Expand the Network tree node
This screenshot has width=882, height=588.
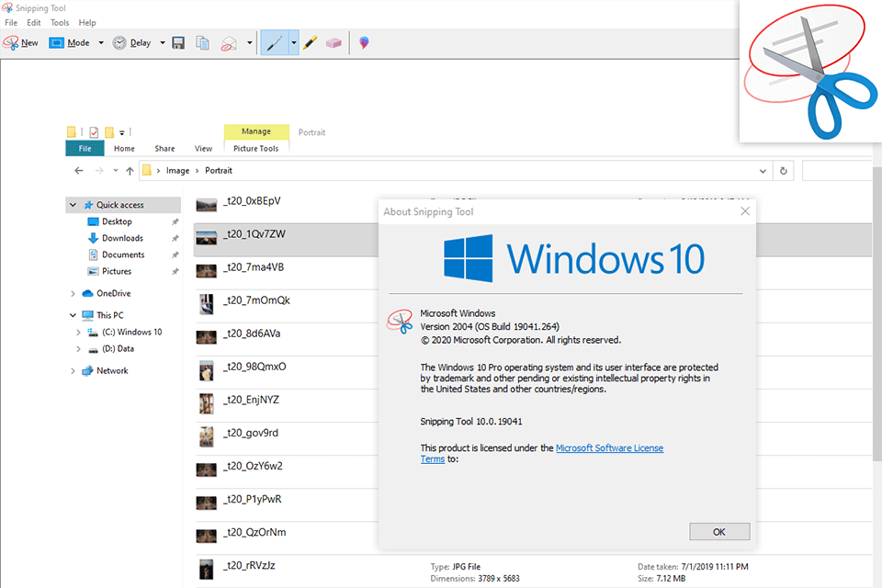[x=73, y=370]
